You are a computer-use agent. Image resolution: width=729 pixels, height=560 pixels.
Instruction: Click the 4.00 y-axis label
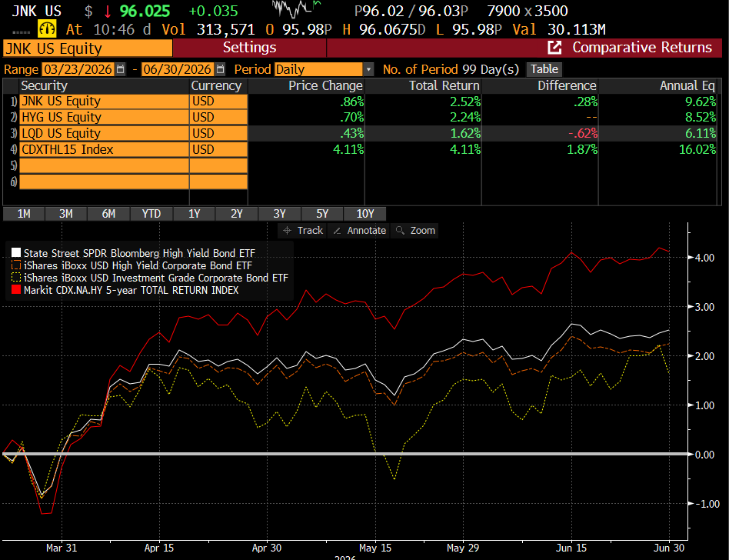tap(704, 258)
